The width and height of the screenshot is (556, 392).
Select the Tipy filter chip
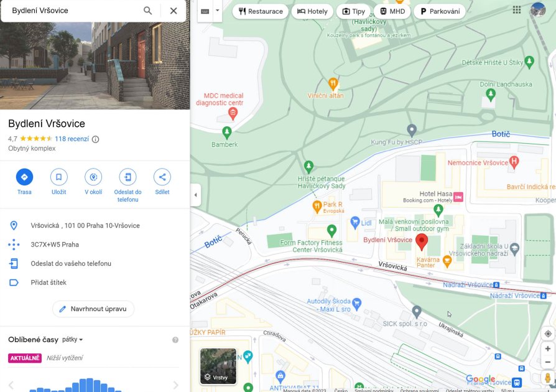(353, 11)
